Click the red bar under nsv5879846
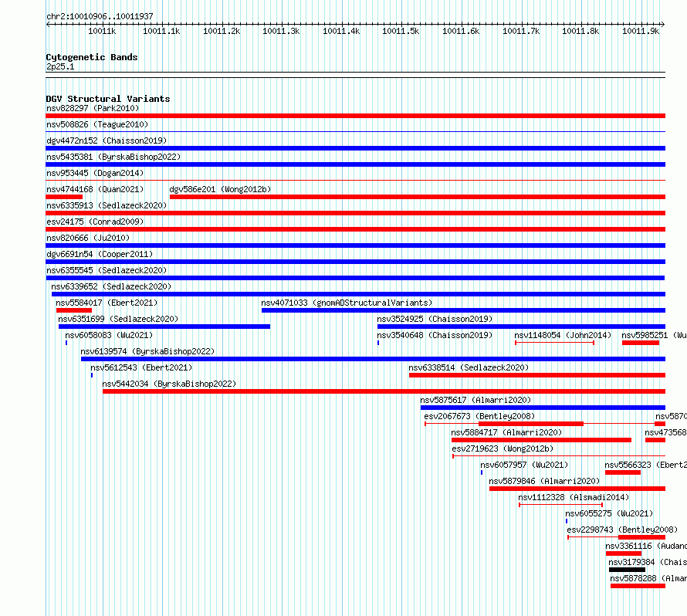 coord(577,489)
